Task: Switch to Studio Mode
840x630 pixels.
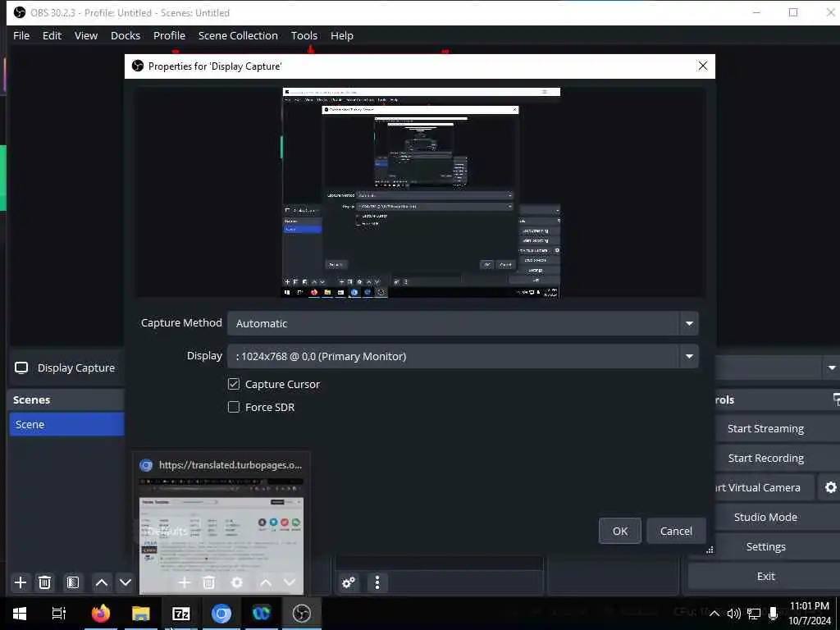Action: pyautogui.click(x=765, y=517)
